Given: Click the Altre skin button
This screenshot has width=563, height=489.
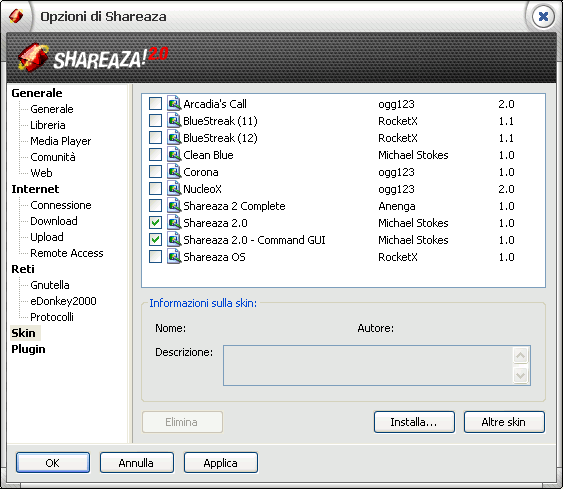Looking at the screenshot, I should tap(504, 422).
